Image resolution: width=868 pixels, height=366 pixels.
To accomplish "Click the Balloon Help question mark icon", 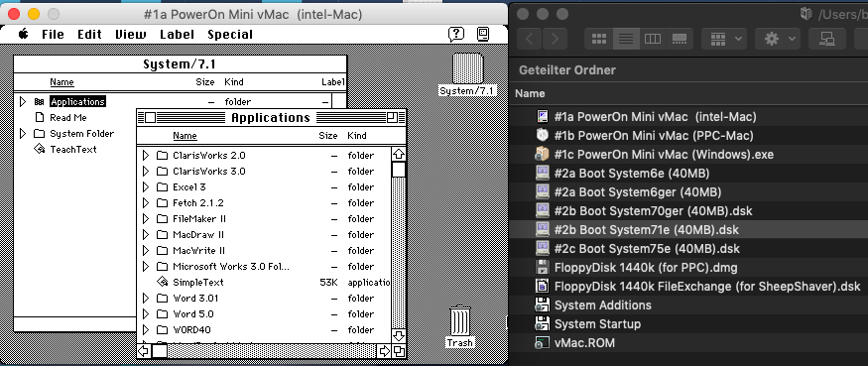I will click(x=455, y=35).
